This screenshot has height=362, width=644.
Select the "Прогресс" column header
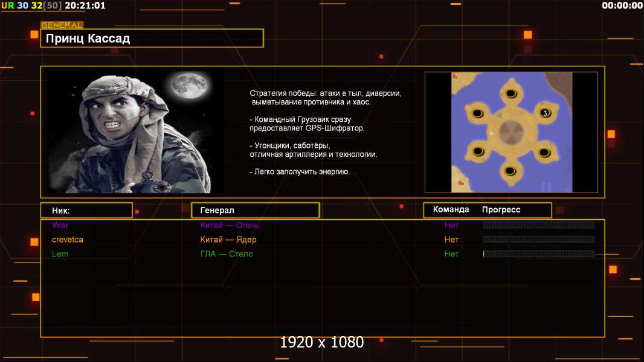click(x=501, y=209)
